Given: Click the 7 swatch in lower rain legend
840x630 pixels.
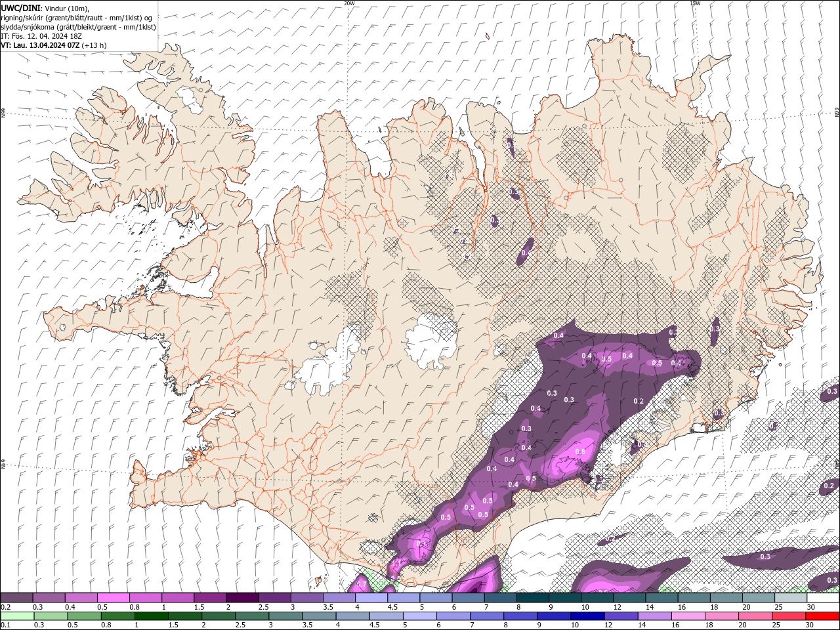Looking at the screenshot, I should pos(487,616).
